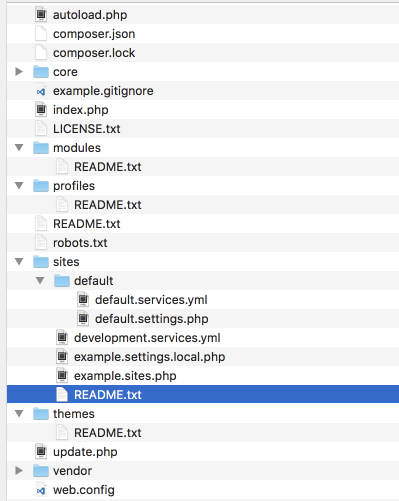This screenshot has width=399, height=501.
Task: Click the icon of the highlighted README.txt
Action: [x=62, y=395]
